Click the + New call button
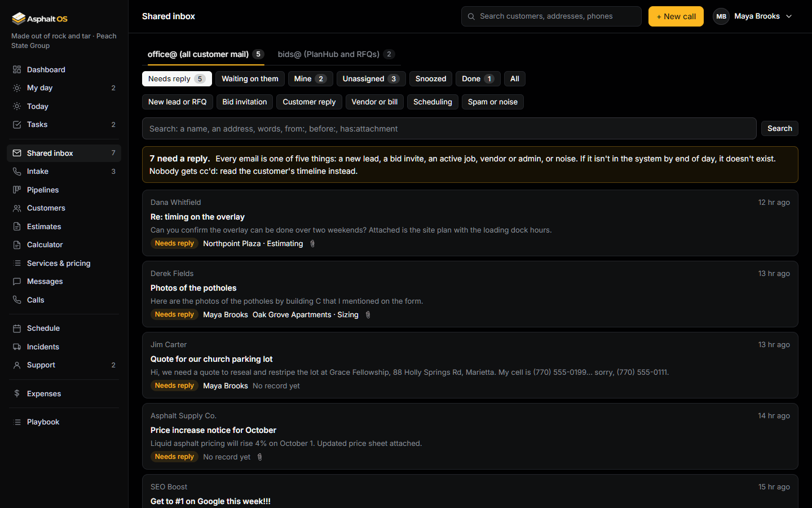 point(676,16)
